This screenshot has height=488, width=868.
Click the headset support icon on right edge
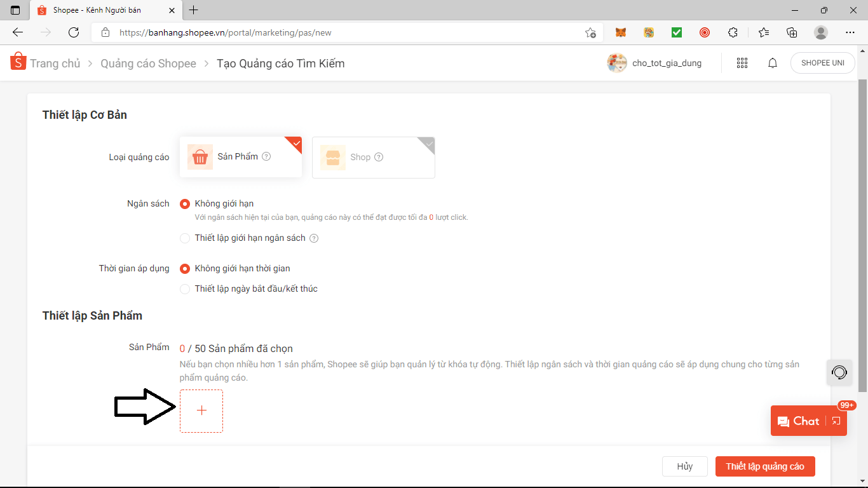(x=839, y=372)
